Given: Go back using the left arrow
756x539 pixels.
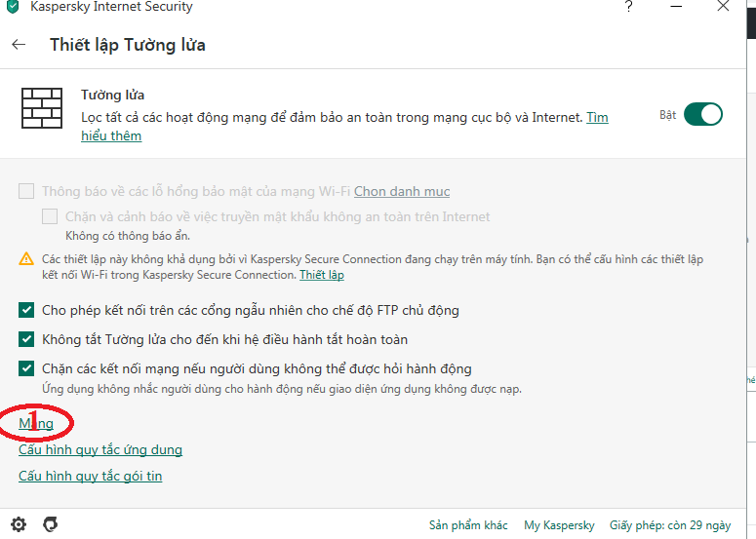Looking at the screenshot, I should pos(19,45).
